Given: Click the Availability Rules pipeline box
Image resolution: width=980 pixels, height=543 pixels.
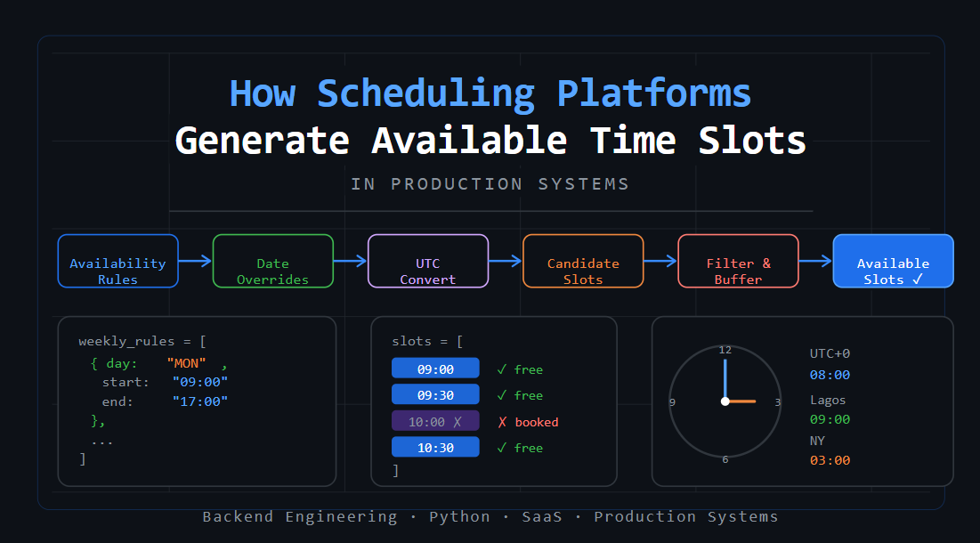Looking at the screenshot, I should pos(118,261).
